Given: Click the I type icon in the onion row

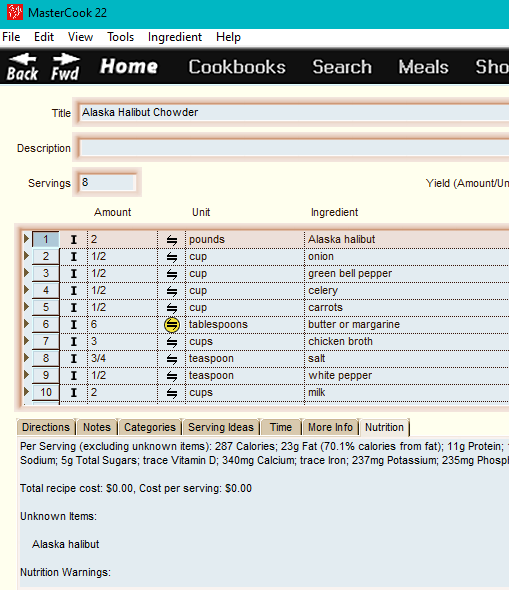Looking at the screenshot, I should click(74, 257).
